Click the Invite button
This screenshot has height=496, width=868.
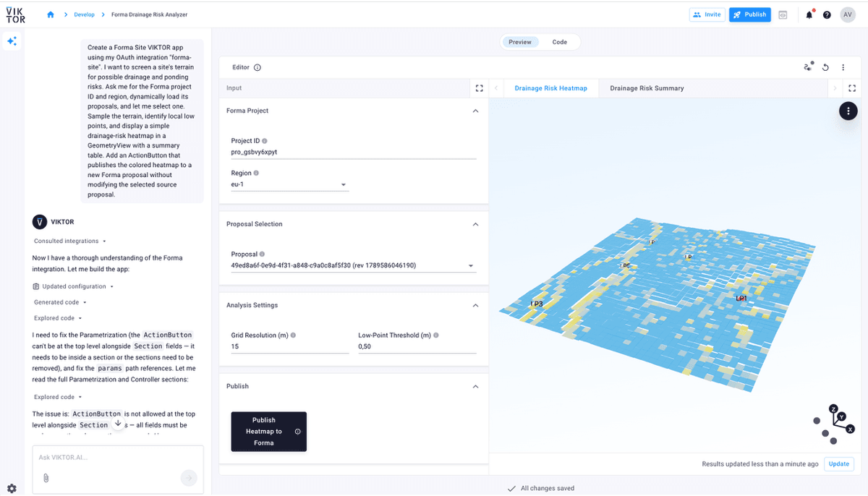707,14
